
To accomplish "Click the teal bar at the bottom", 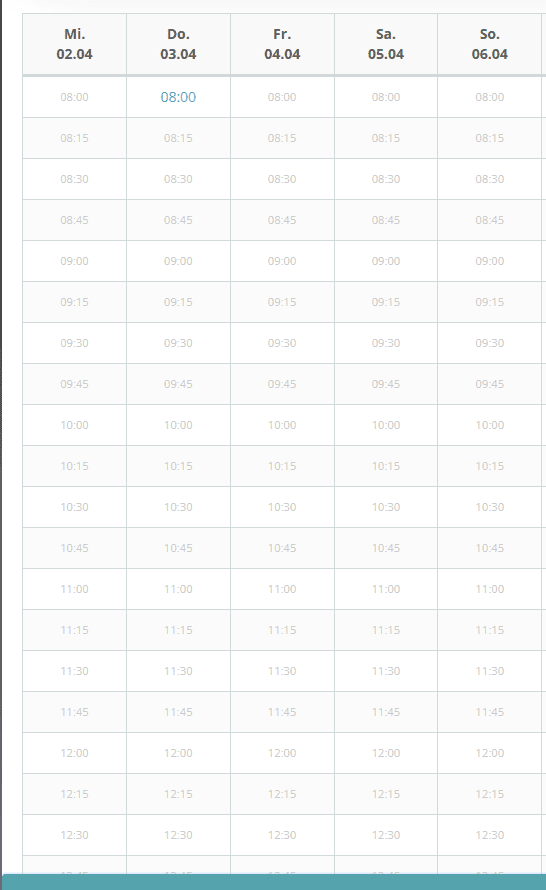I will coord(274,882).
